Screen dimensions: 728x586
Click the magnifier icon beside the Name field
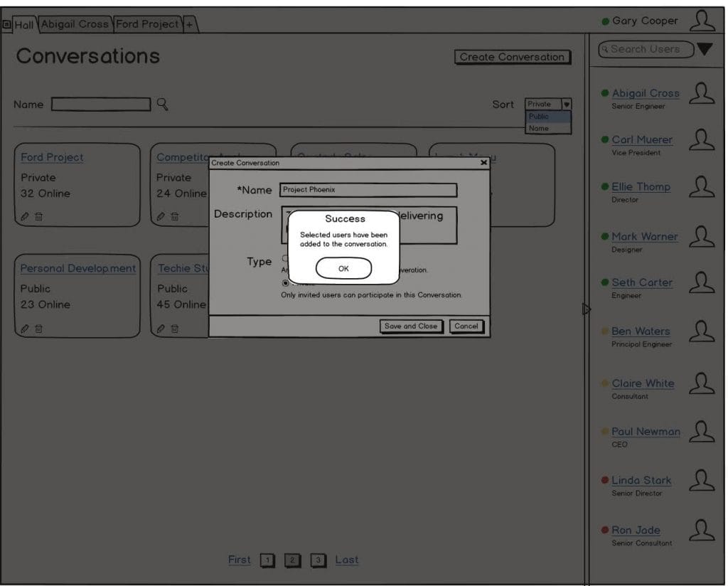[x=162, y=104]
